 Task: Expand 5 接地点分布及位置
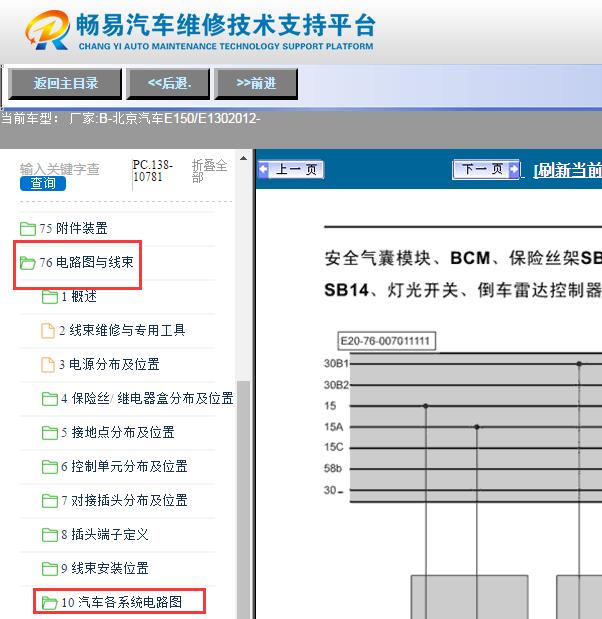click(x=118, y=432)
